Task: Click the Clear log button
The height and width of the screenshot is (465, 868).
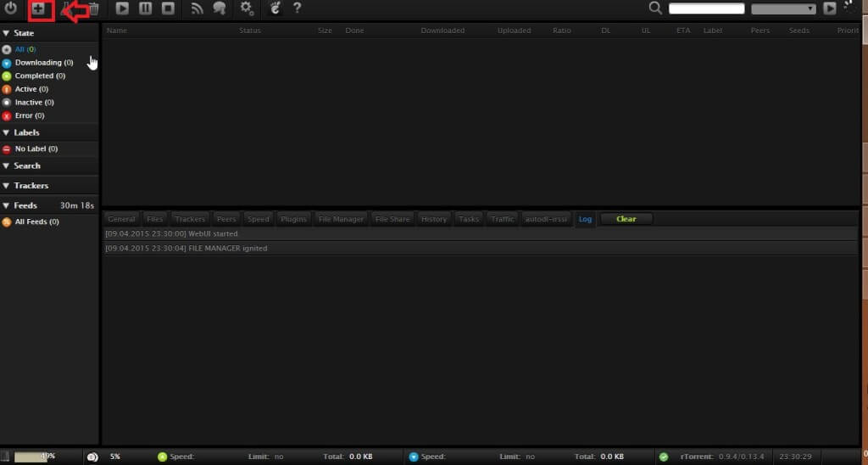Action: [x=626, y=219]
